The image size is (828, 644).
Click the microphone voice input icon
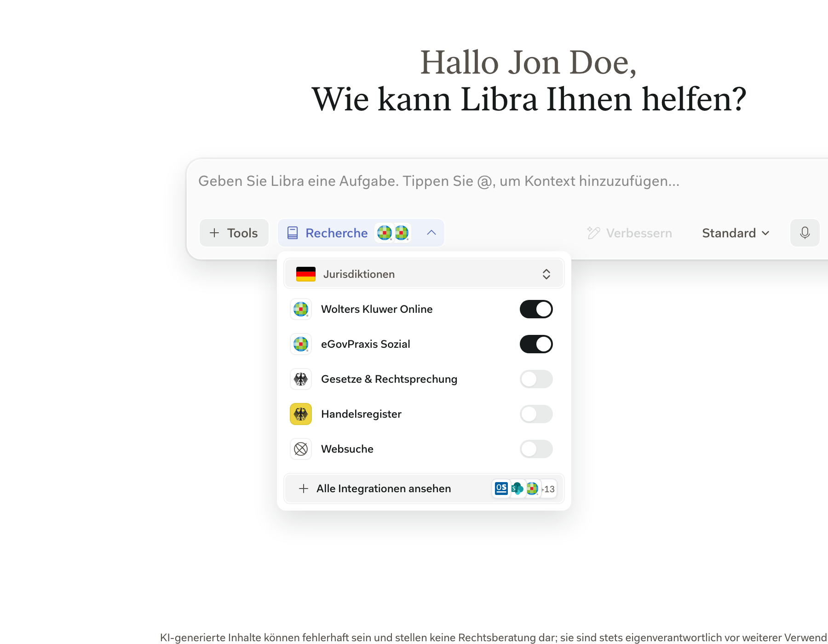click(805, 233)
